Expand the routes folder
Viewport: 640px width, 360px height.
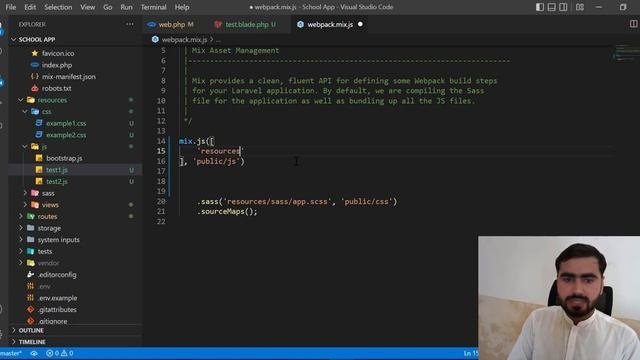[47, 216]
